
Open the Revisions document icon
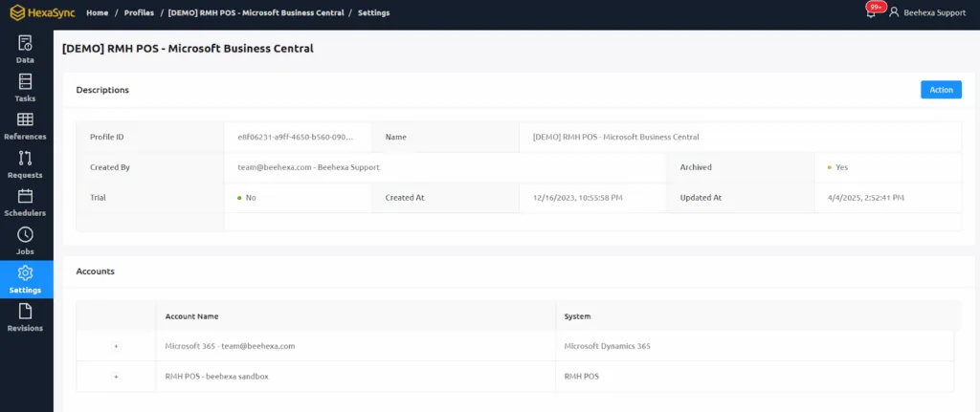point(26,312)
